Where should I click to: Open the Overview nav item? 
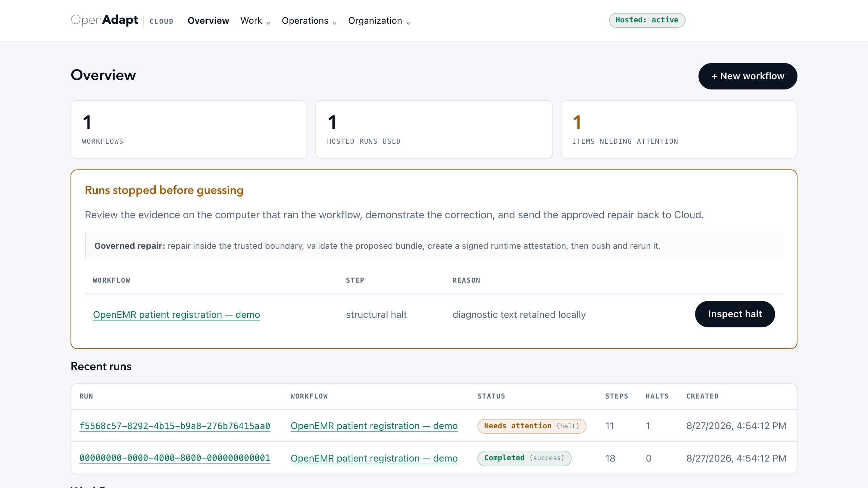point(208,21)
